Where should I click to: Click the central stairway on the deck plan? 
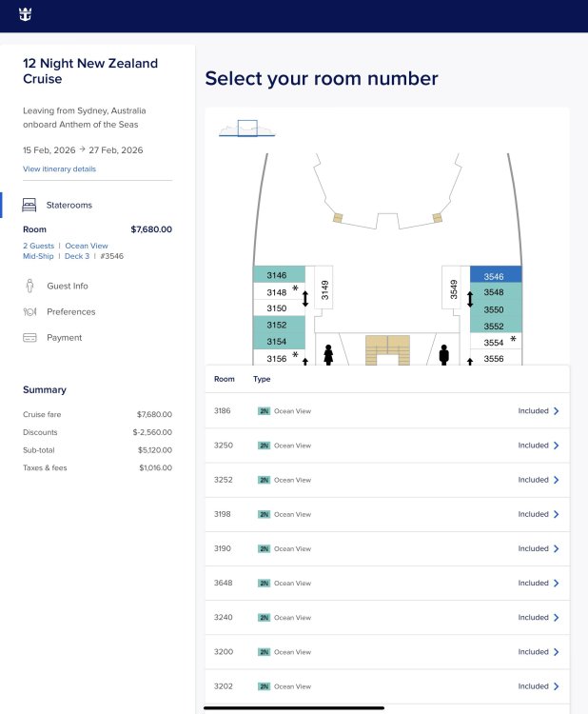[x=388, y=350]
